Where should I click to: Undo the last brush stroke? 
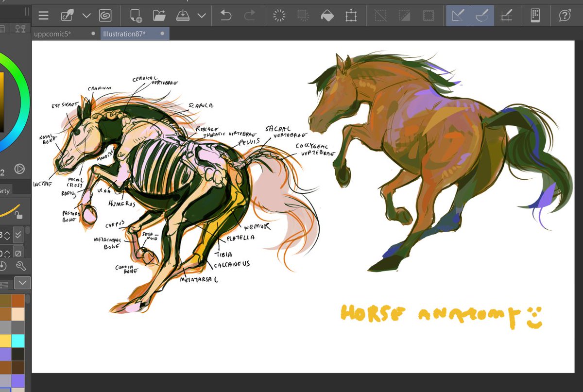(226, 15)
